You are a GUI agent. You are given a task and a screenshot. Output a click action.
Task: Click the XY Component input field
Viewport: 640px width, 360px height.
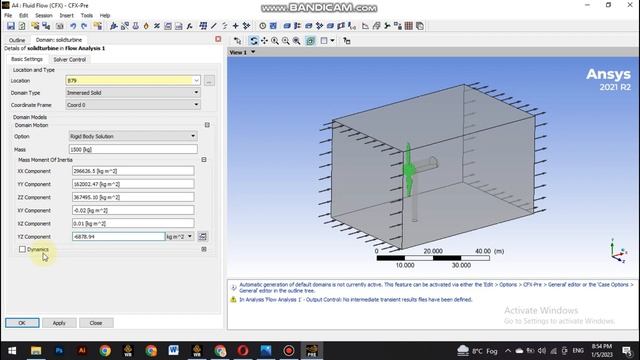[133, 210]
